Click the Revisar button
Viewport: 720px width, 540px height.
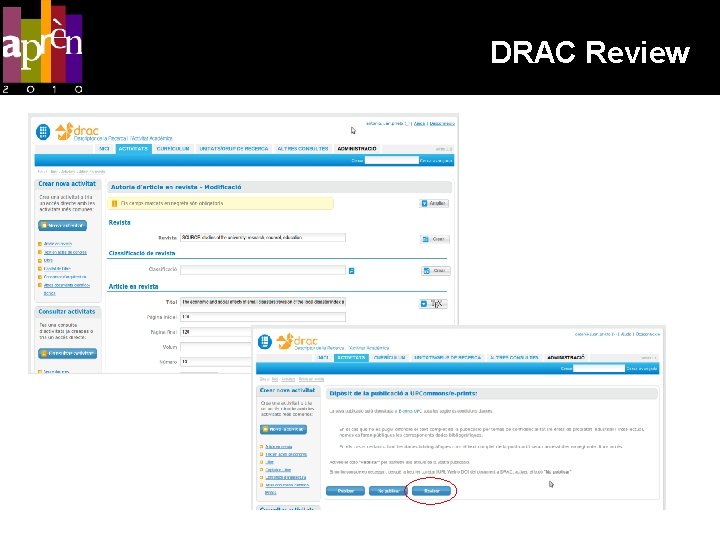pos(432,491)
